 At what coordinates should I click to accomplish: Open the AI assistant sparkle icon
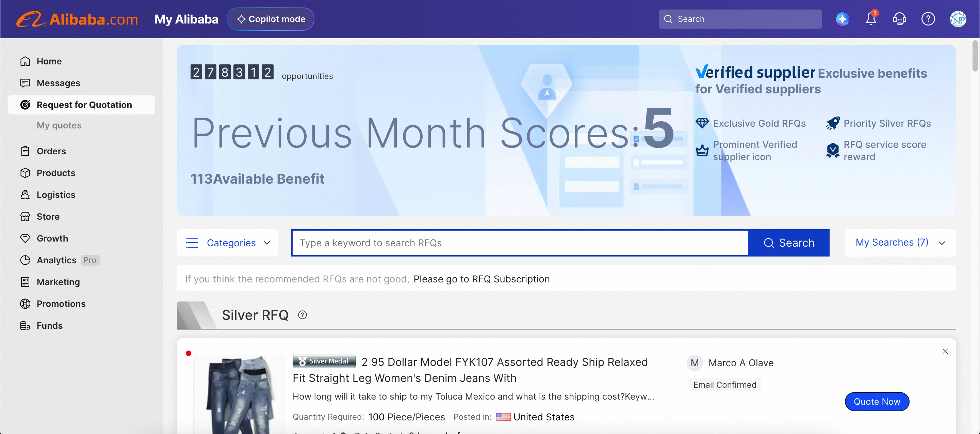coord(842,19)
